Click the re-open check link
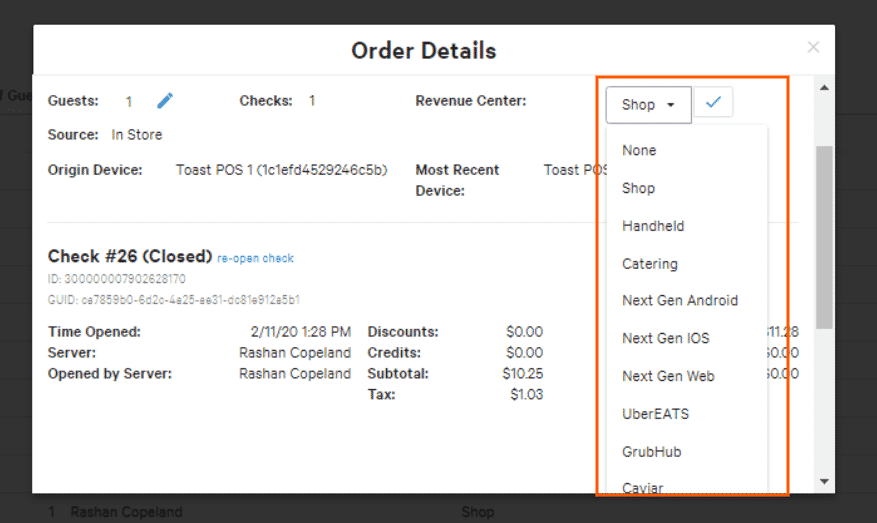The height and width of the screenshot is (523, 877). pos(255,258)
